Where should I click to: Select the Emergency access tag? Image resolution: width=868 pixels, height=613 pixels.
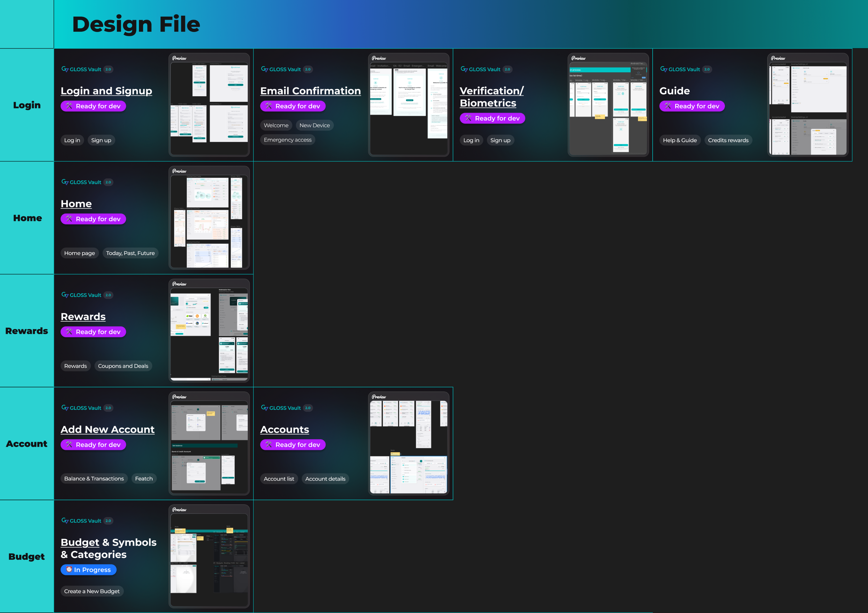pos(288,140)
